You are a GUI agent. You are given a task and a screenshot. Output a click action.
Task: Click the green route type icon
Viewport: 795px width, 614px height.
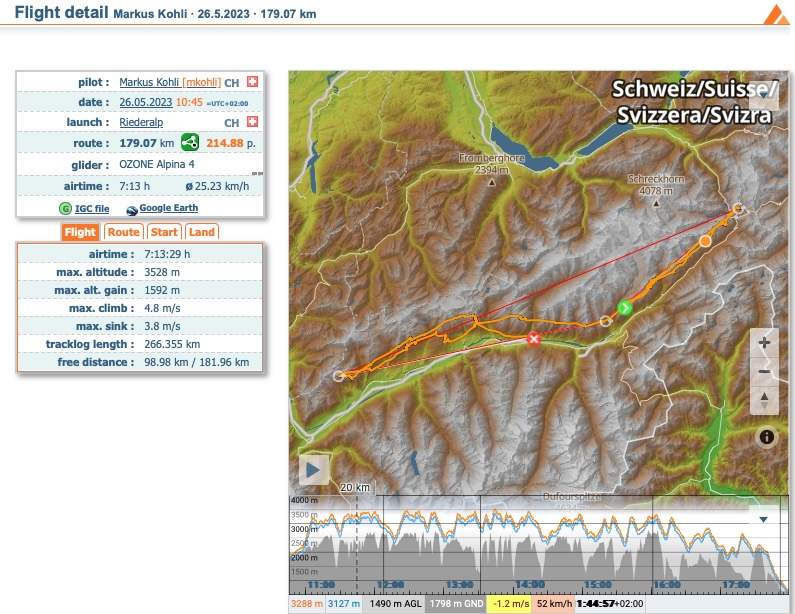tap(190, 143)
